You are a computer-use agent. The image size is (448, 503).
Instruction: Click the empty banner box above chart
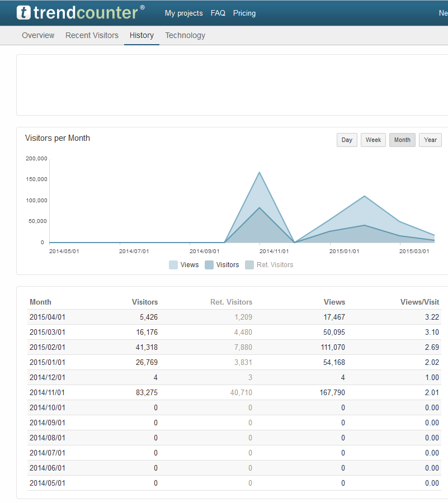point(232,85)
